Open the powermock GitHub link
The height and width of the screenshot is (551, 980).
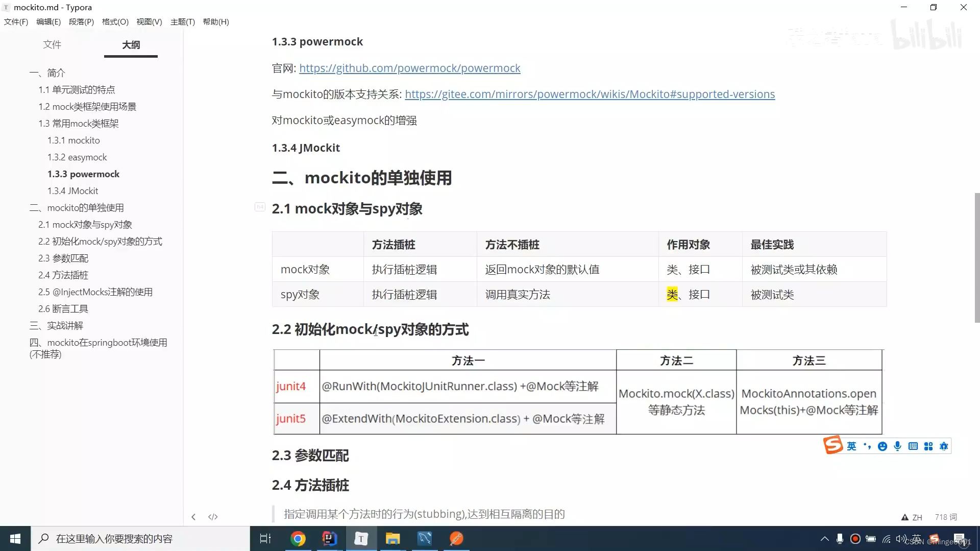pos(409,68)
